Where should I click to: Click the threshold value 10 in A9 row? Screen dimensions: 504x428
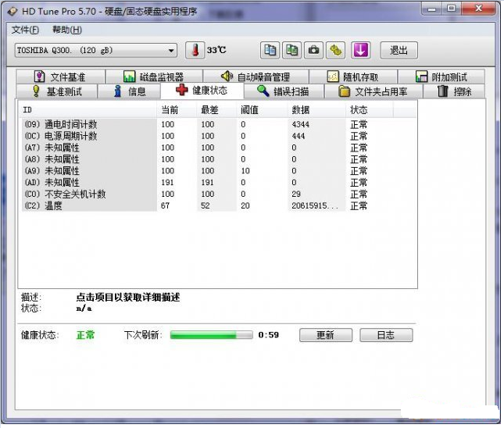[245, 171]
